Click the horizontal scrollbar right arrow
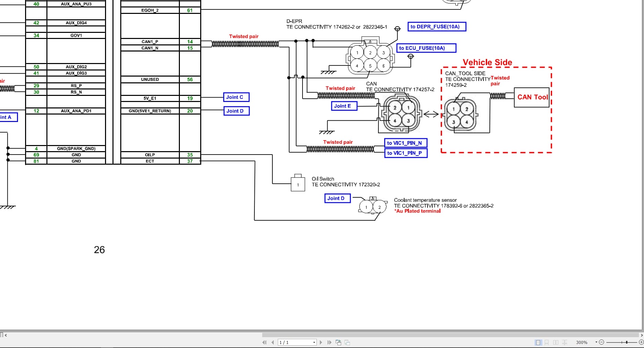Viewport: 644px width, 348px height. pyautogui.click(x=641, y=335)
